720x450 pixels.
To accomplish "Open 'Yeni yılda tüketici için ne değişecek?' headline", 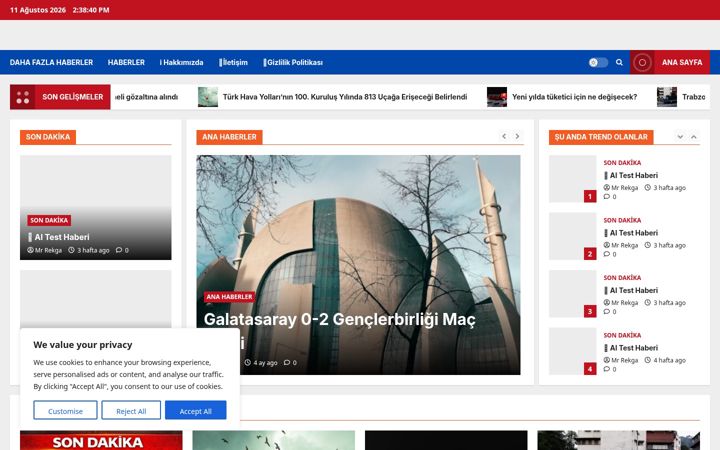I will point(574,97).
